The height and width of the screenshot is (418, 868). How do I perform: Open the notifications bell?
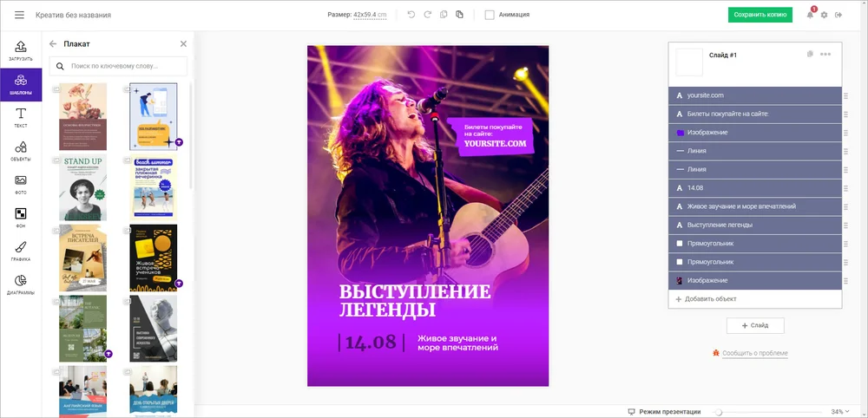(x=810, y=15)
